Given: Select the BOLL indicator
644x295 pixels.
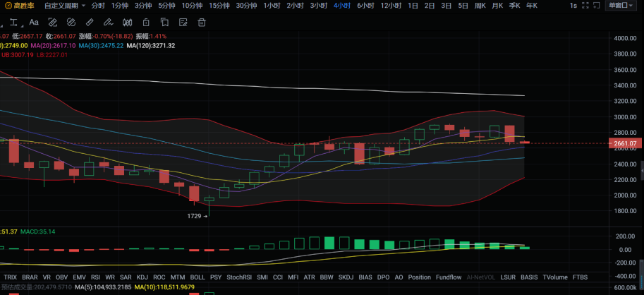Looking at the screenshot, I should 198,277.
